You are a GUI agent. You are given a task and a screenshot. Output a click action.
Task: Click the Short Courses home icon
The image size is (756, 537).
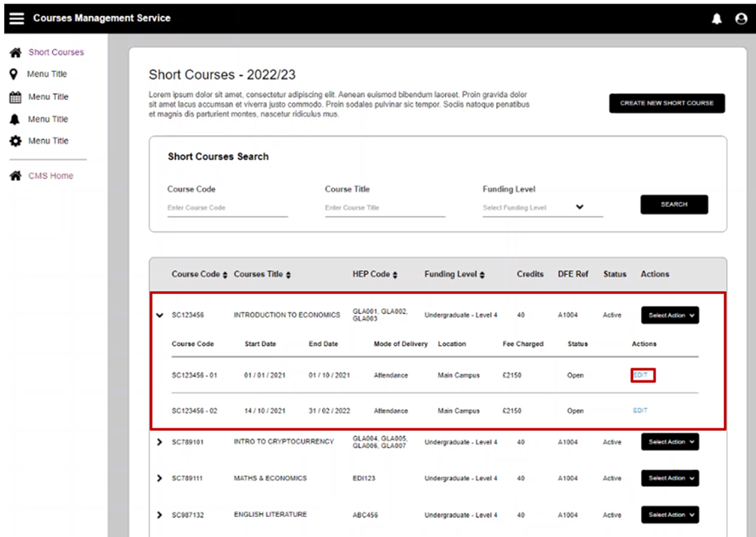pyautogui.click(x=14, y=53)
